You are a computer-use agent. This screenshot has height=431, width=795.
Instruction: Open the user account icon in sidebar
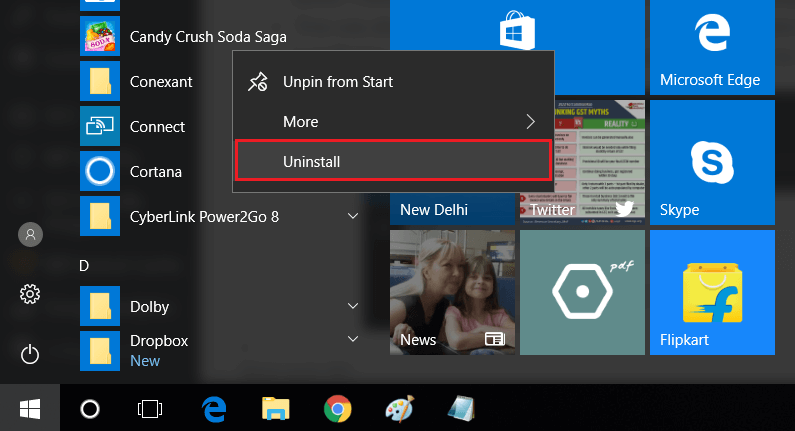pyautogui.click(x=30, y=235)
